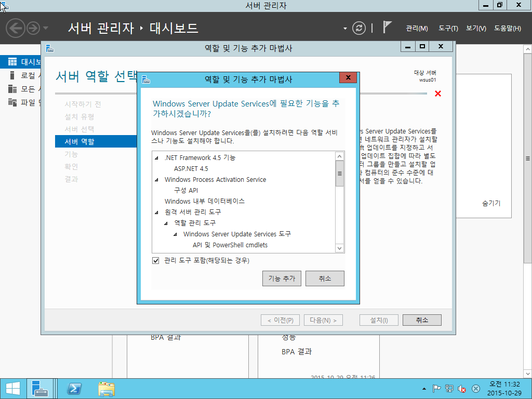Click the 이전(P) button
This screenshot has width=532, height=399.
click(280, 320)
